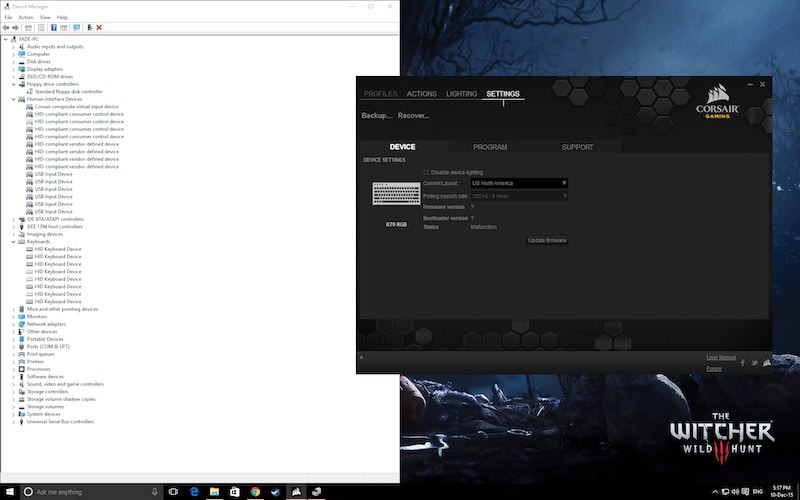Select Storage volume shadow copies entry
The height and width of the screenshot is (500, 800).
point(61,399)
